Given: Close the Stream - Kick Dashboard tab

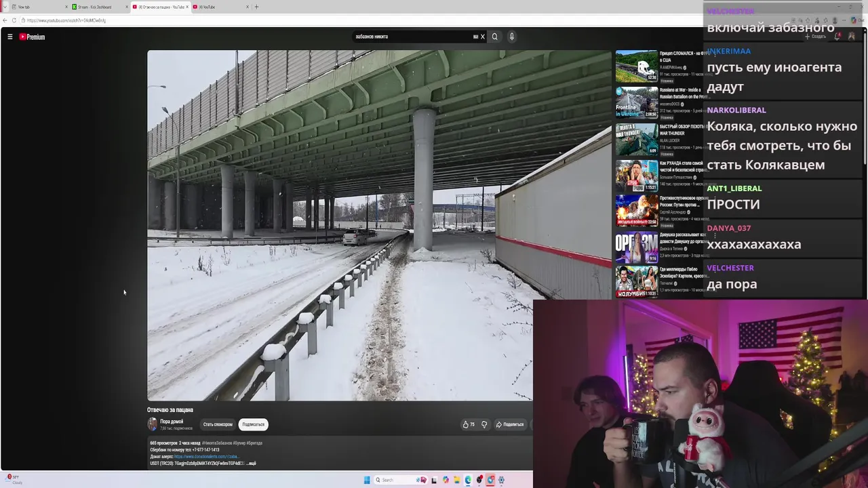Looking at the screenshot, I should pyautogui.click(x=127, y=7).
